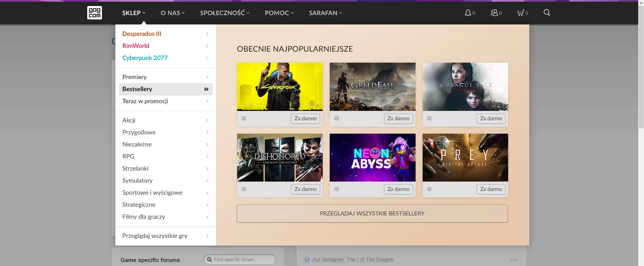Click the bubble icon beside Już dostępne thread
The image size is (644, 266).
coord(307,259)
